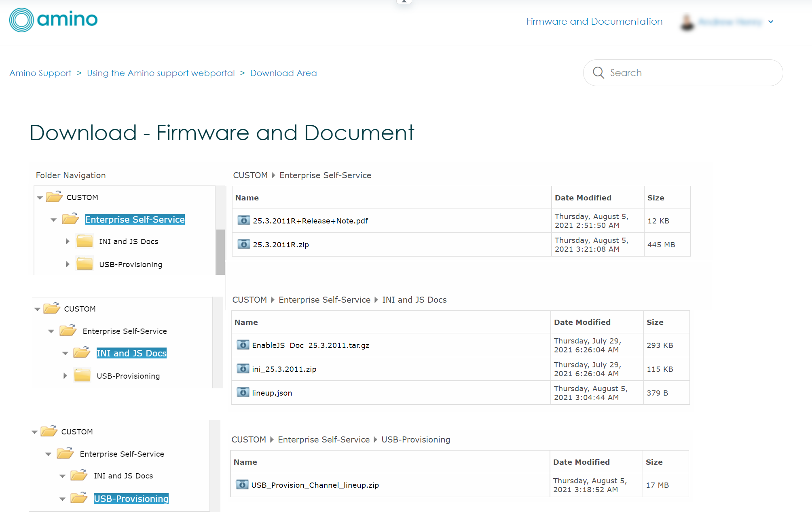
Task: Collapse highlighted USB-Provisioning in third tree
Action: pos(62,499)
